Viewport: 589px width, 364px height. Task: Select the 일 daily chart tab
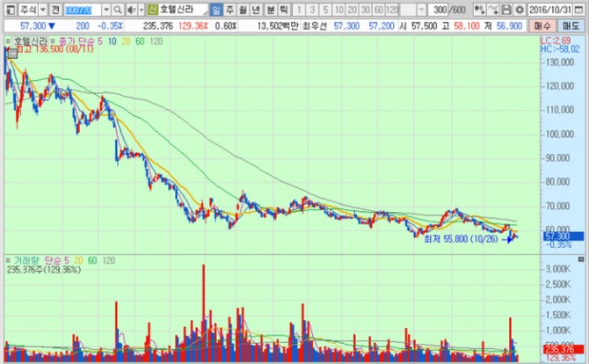pos(215,10)
